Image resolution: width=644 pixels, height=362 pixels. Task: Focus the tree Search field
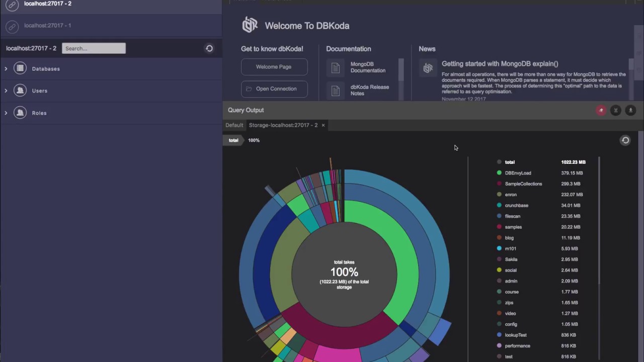94,48
